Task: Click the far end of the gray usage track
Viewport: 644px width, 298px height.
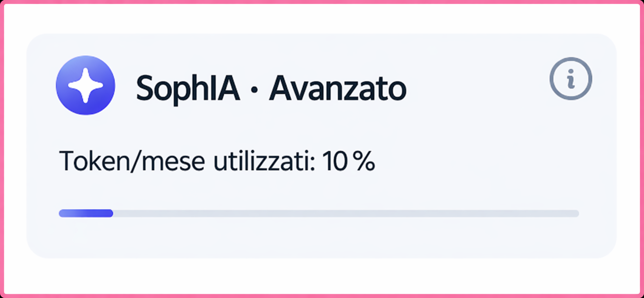Action: (576, 213)
